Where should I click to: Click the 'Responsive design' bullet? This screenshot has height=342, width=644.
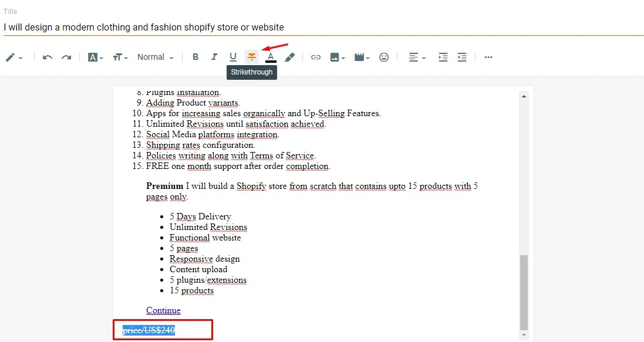coord(204,259)
